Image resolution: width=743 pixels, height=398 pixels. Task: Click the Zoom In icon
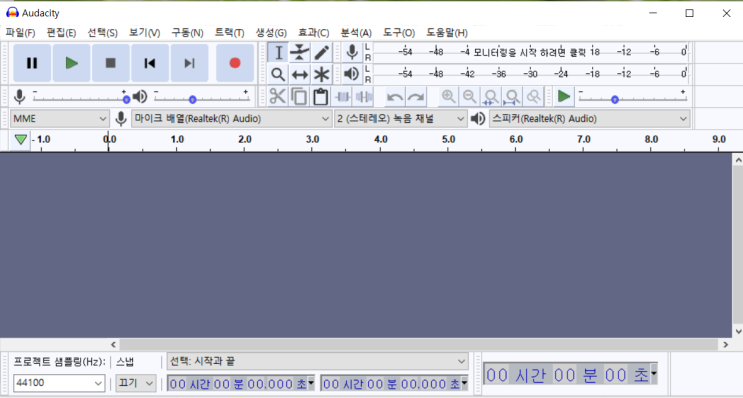(x=448, y=97)
